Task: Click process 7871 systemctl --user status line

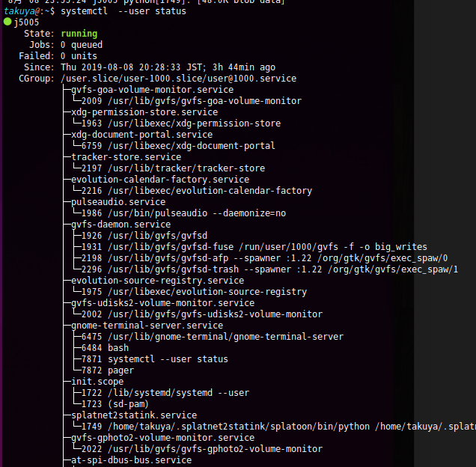Action: [x=154, y=359]
